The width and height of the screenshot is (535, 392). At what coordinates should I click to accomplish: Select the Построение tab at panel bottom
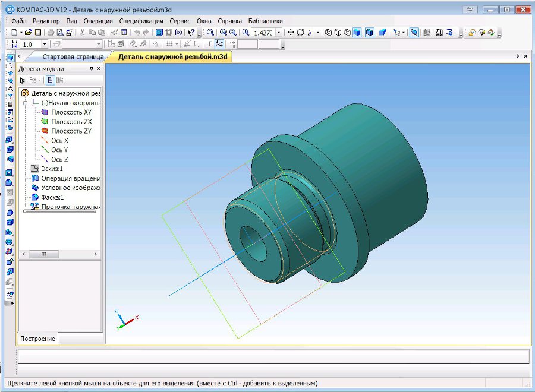37,339
